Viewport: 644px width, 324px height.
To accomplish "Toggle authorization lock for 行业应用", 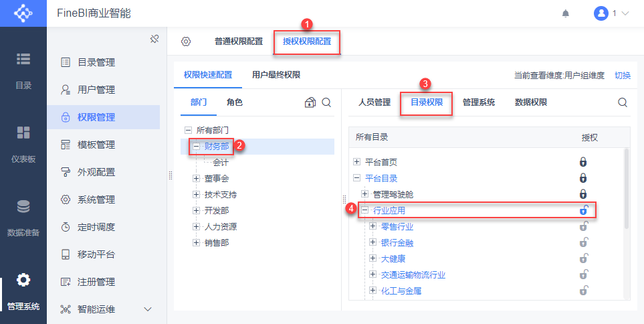I will pyautogui.click(x=583, y=210).
